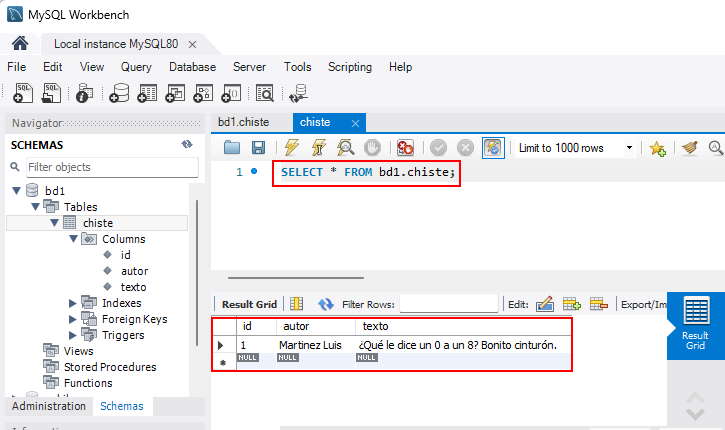This screenshot has width=725, height=430.
Task: Create a new stored procedure icon
Action: click(x=203, y=93)
